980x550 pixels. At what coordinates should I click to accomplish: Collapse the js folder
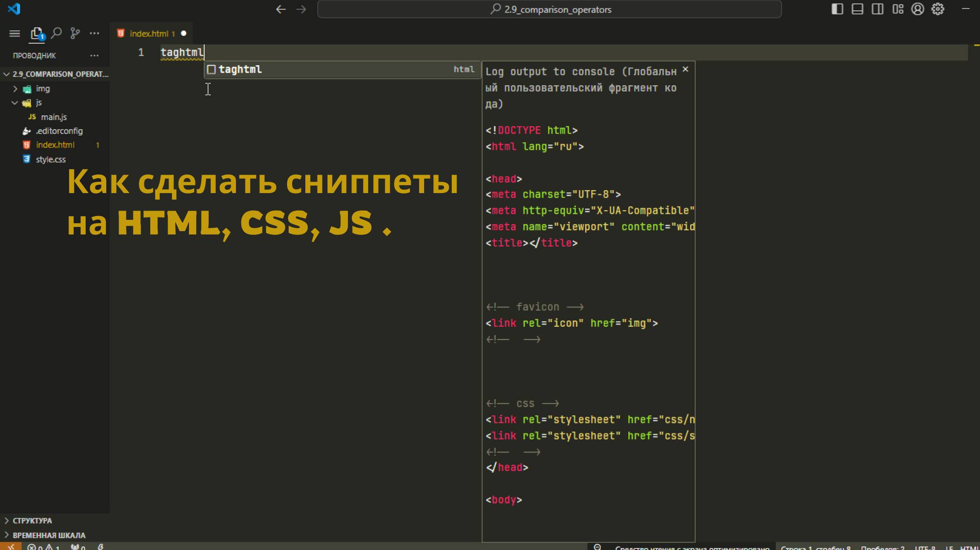click(55, 103)
